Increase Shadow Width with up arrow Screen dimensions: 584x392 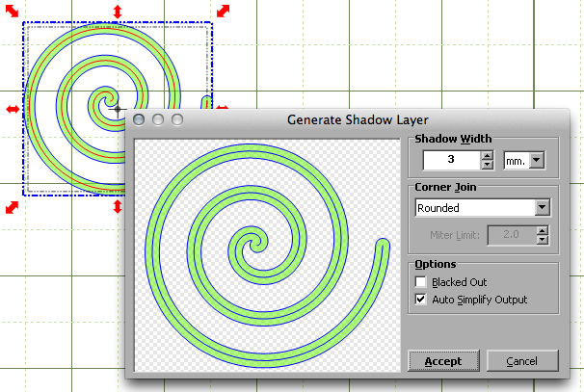click(488, 155)
